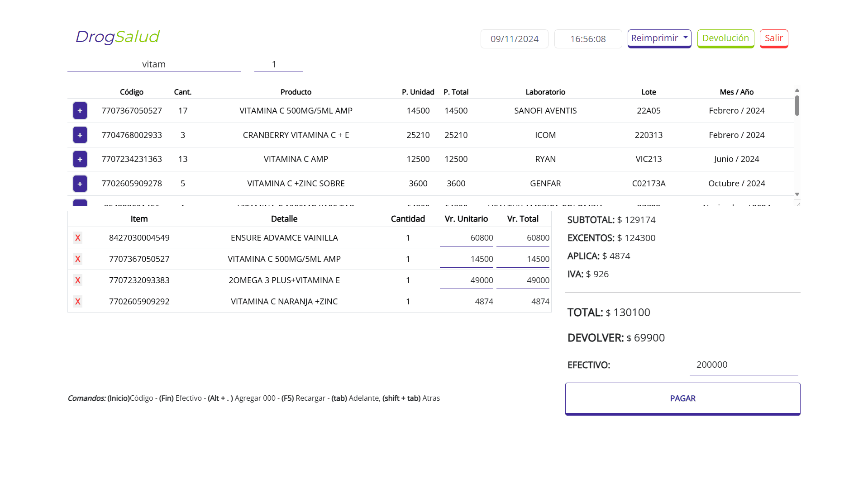Remove ENSURE ADVAMCE VAINILLA with red X
Screen dimensions: 868x488
78,238
